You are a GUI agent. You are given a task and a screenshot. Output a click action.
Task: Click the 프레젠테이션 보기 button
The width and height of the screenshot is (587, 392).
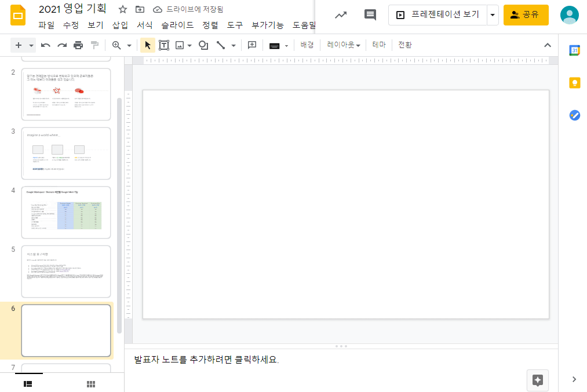coord(438,15)
